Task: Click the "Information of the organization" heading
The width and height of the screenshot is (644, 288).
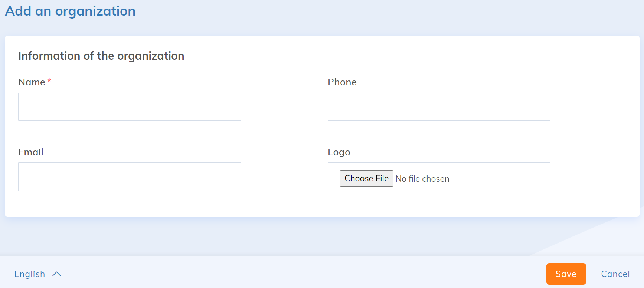Action: pyautogui.click(x=101, y=56)
